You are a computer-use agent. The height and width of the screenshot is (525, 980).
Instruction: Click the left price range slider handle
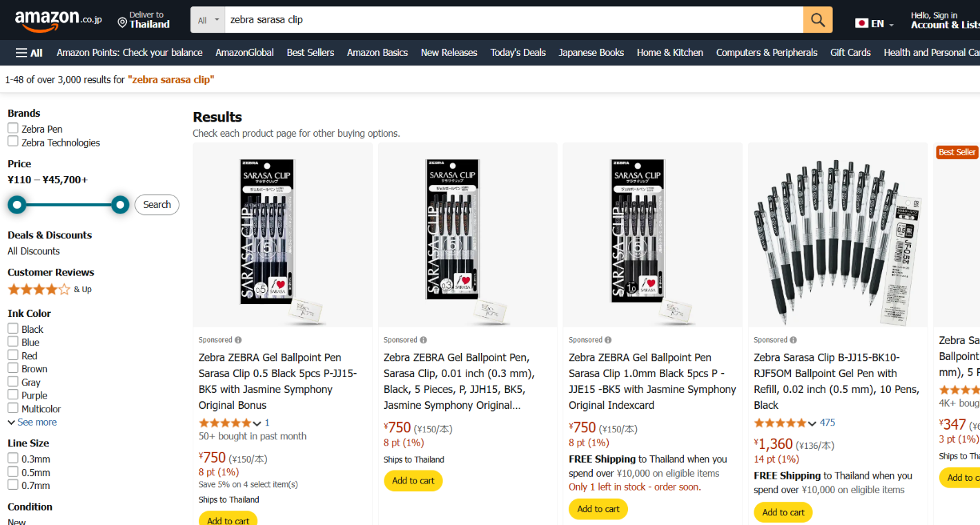click(x=17, y=204)
